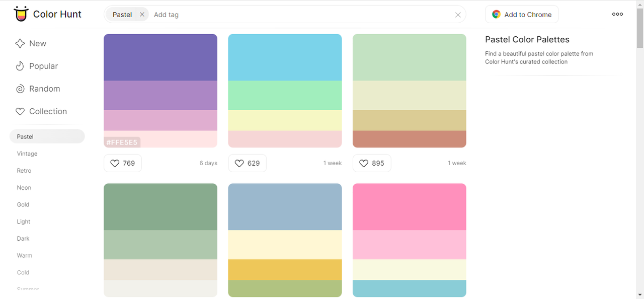The width and height of the screenshot is (644, 299).
Task: Click the olive green swatch in fifth palette
Action: point(285,288)
